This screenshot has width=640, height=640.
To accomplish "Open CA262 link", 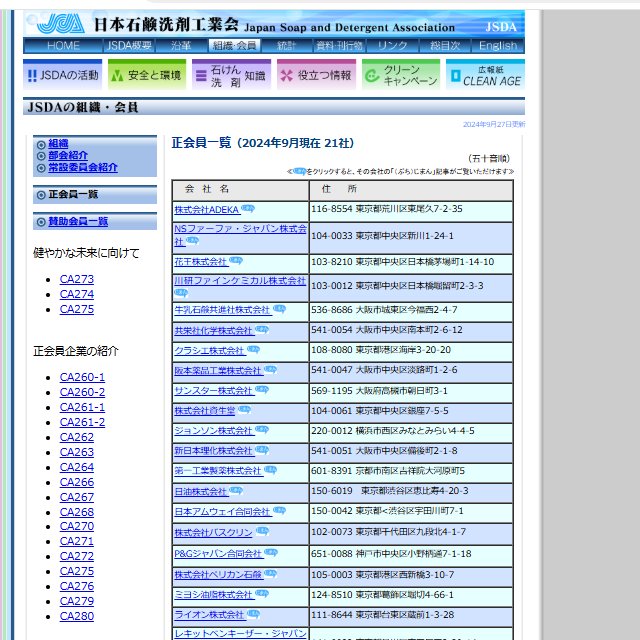I will pos(77,437).
